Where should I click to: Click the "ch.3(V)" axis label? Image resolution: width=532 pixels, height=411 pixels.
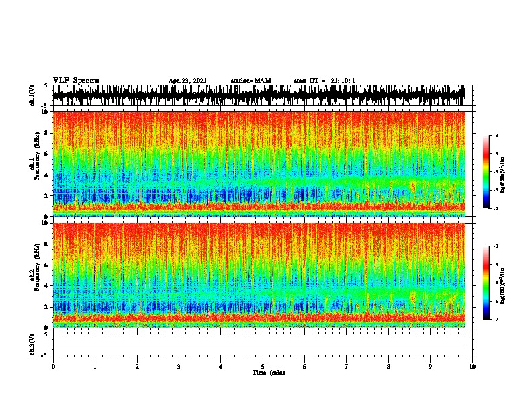pos(32,345)
